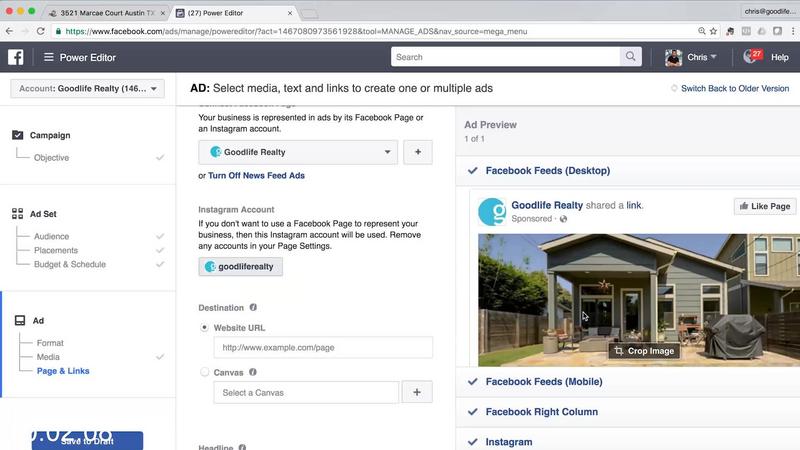The image size is (800, 450).
Task: Click Goodlife Realty page logo in preview
Action: tap(492, 212)
